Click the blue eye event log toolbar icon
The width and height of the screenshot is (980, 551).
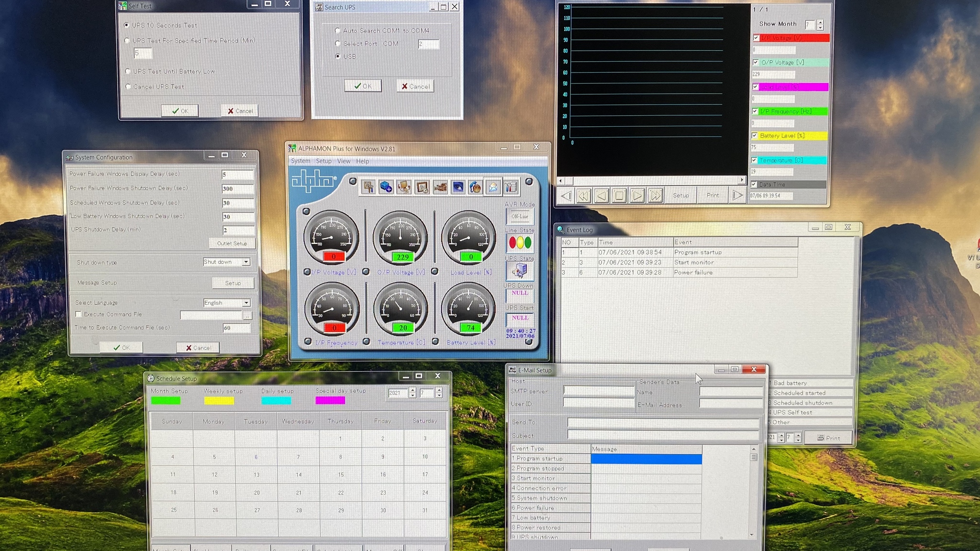[x=457, y=187]
